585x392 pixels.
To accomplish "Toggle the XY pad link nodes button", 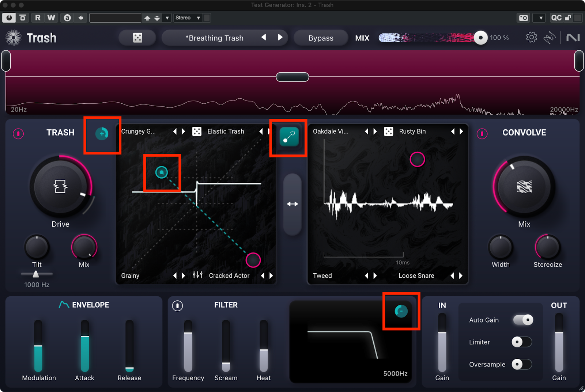I will [x=289, y=137].
